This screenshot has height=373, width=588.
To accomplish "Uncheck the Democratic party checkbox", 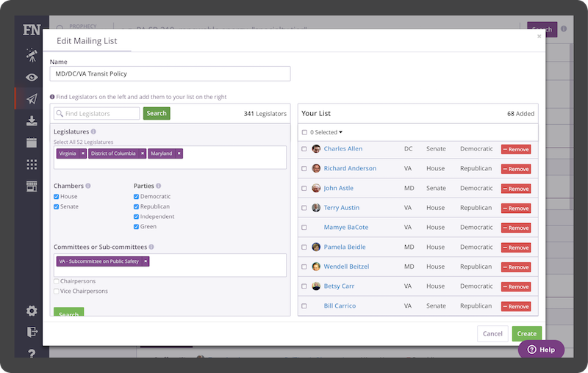I will 136,197.
